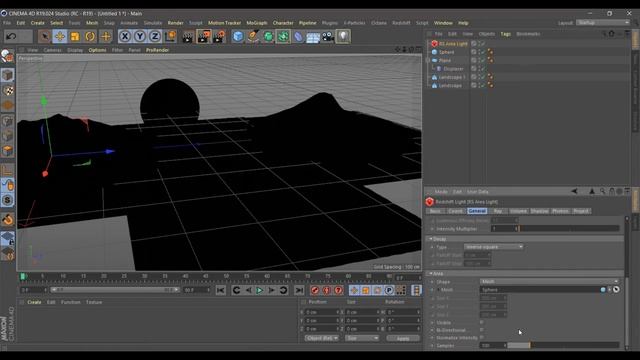The height and width of the screenshot is (360, 640).
Task: Switch to the Basic tab
Action: pyautogui.click(x=435, y=211)
